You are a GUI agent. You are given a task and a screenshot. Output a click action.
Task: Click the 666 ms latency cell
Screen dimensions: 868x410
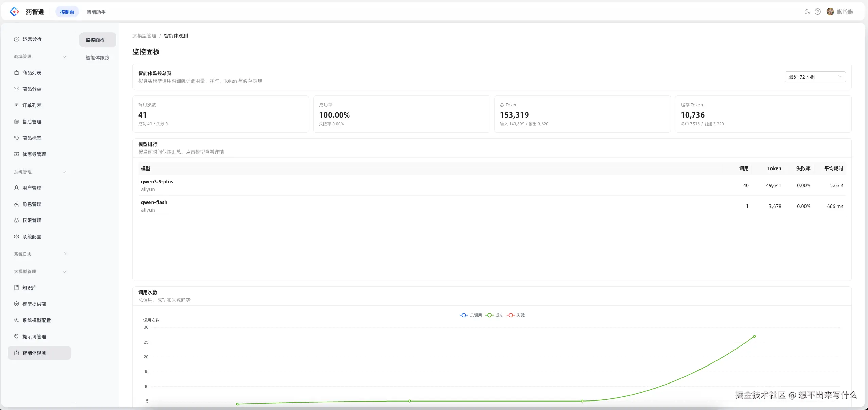[x=835, y=206]
